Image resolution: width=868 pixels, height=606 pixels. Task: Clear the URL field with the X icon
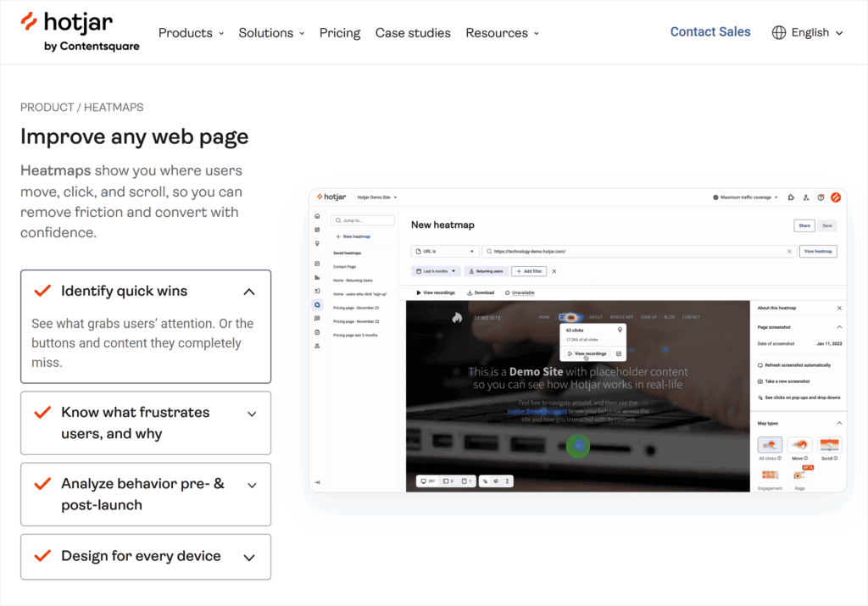click(789, 252)
